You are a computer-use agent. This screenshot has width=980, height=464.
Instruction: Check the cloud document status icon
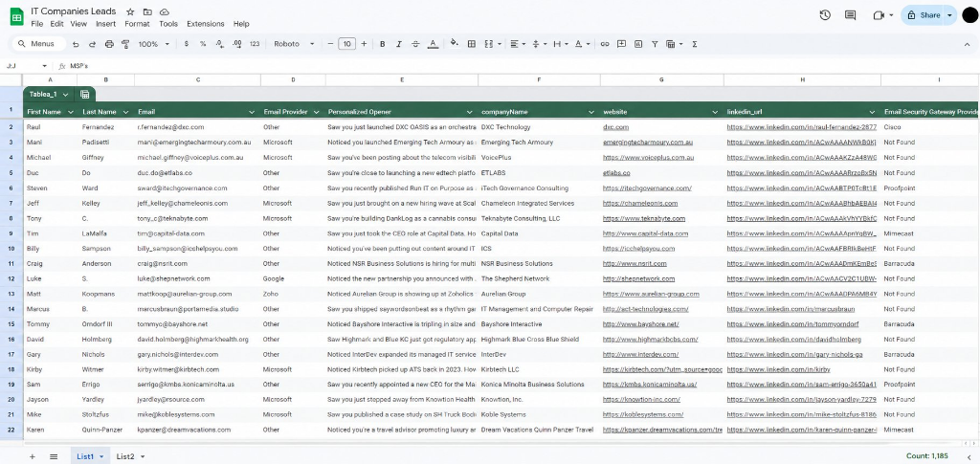coord(165,11)
